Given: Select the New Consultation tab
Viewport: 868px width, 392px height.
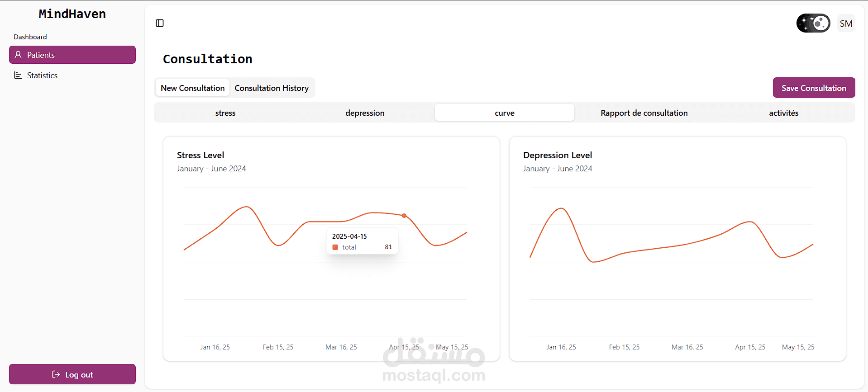Looking at the screenshot, I should pos(192,88).
